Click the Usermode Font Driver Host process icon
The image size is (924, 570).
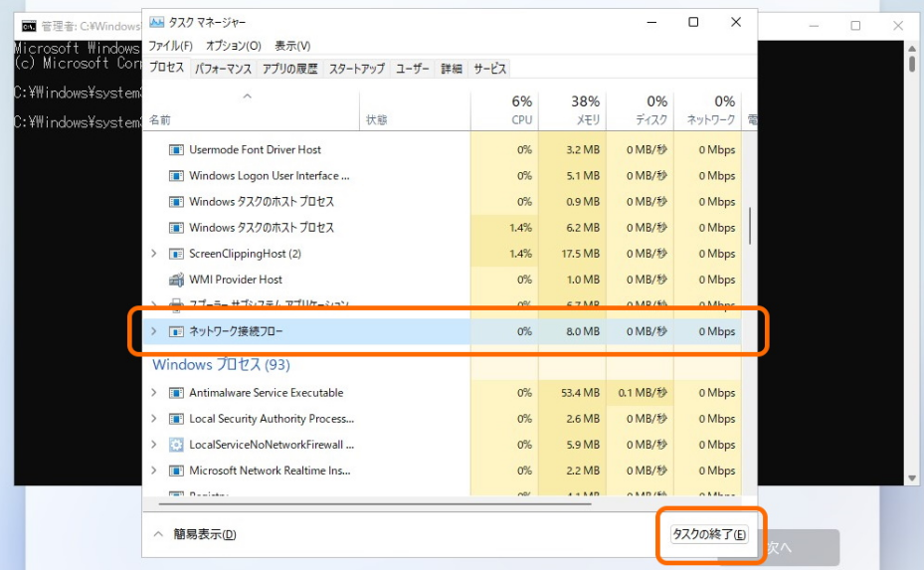pyautogui.click(x=176, y=150)
